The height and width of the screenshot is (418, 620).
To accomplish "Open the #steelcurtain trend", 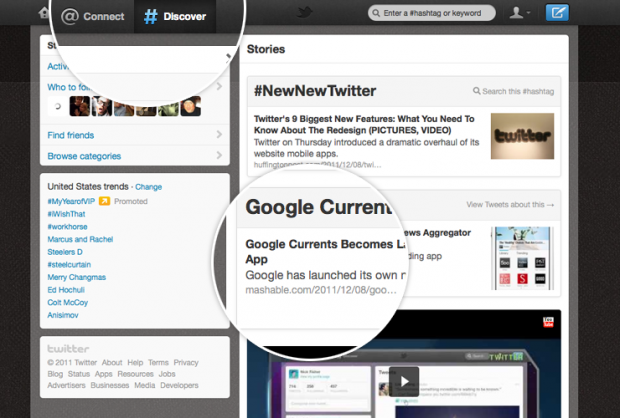I will pyautogui.click(x=69, y=265).
